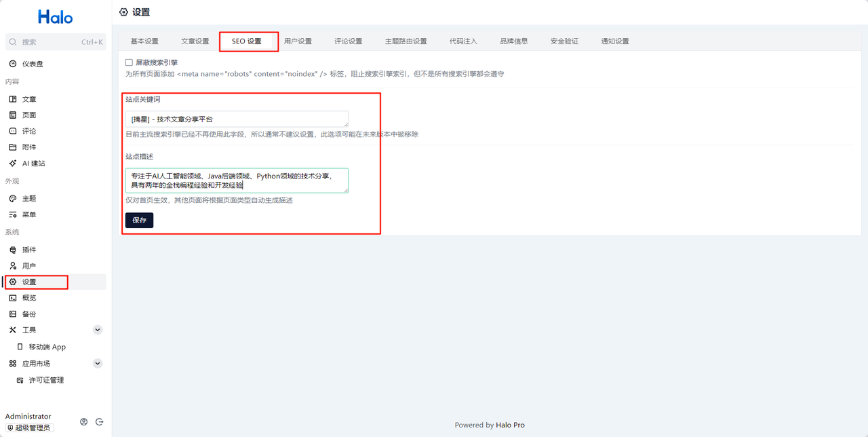Click the logout icon beside Administrator
The image size is (868, 437).
point(99,421)
